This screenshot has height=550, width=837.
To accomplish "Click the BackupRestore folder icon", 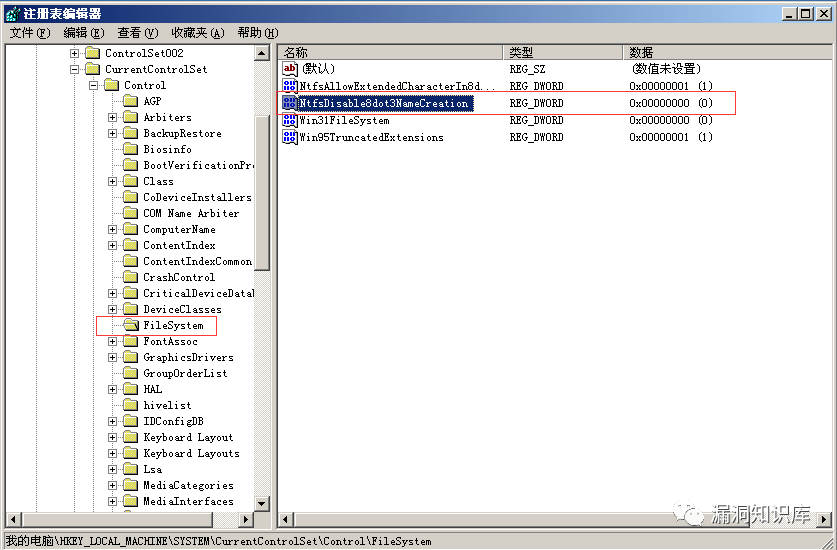I will [131, 133].
